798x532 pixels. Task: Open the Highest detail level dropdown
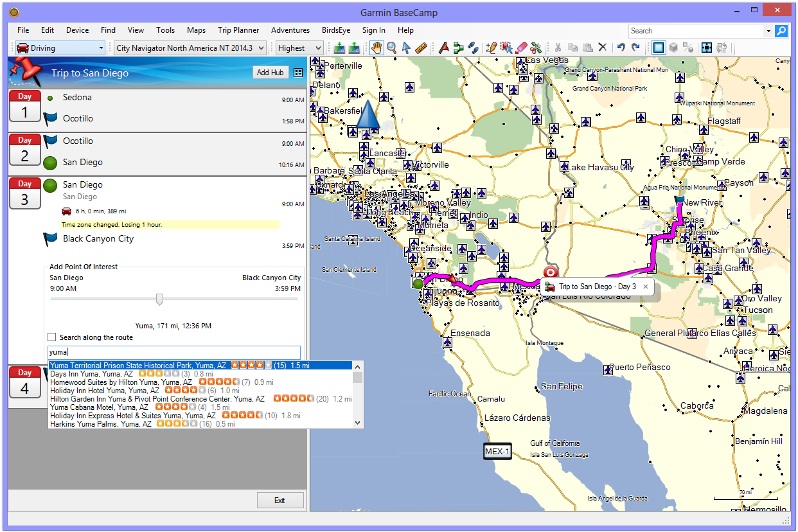point(299,48)
